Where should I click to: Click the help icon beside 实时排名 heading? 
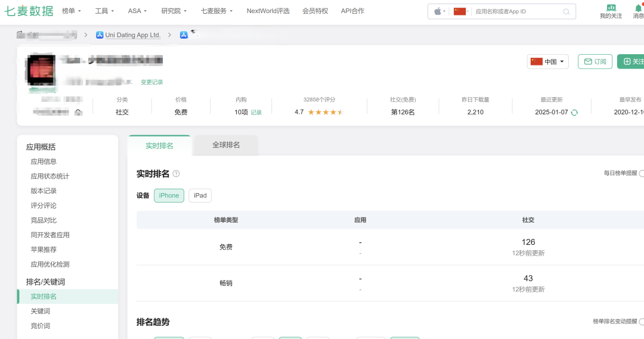[176, 173]
